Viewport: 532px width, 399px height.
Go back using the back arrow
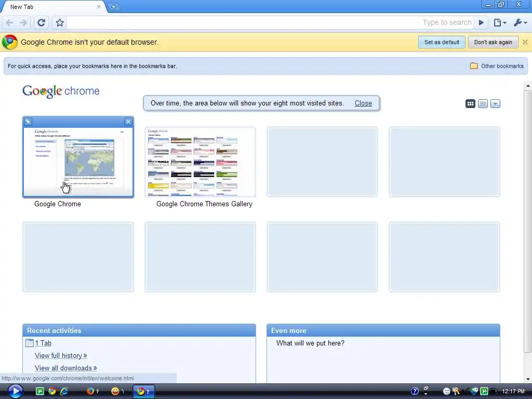click(9, 23)
